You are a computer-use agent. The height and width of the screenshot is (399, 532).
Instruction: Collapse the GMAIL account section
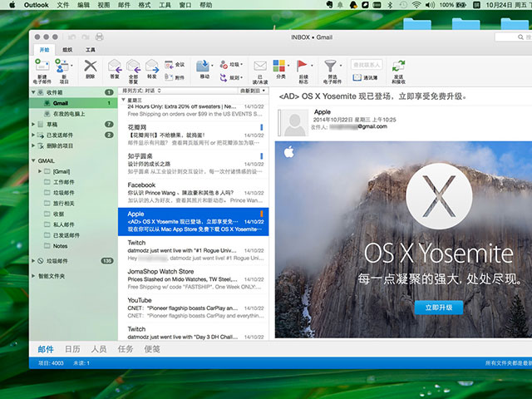pos(33,160)
